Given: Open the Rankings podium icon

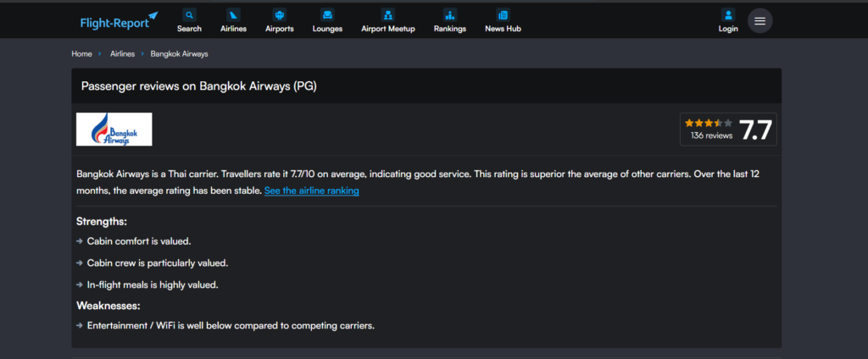Looking at the screenshot, I should click(x=450, y=15).
